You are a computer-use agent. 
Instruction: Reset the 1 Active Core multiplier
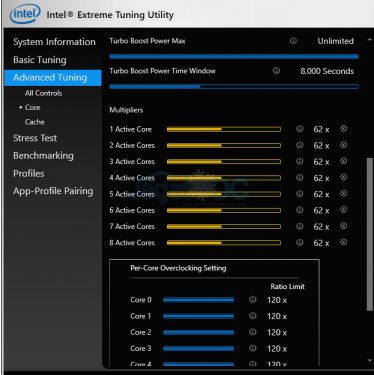click(x=343, y=129)
